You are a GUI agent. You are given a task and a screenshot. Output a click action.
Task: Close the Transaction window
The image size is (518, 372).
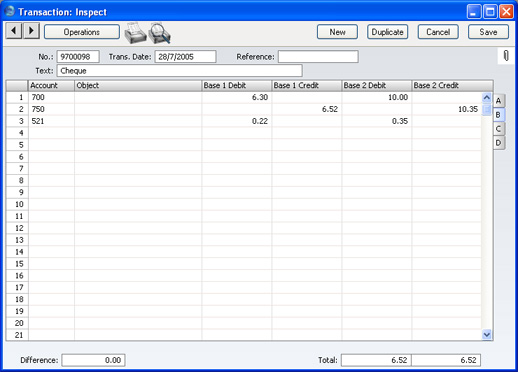pyautogui.click(x=506, y=12)
